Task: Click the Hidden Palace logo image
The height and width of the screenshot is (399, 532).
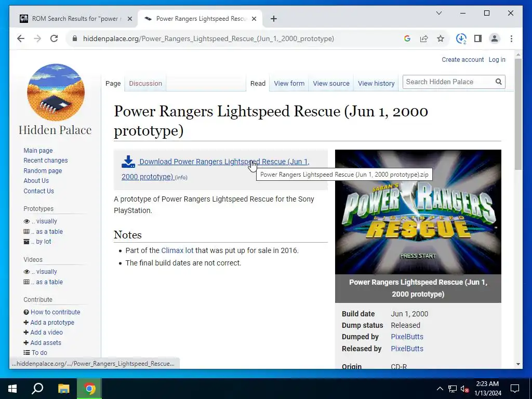Action: click(56, 92)
